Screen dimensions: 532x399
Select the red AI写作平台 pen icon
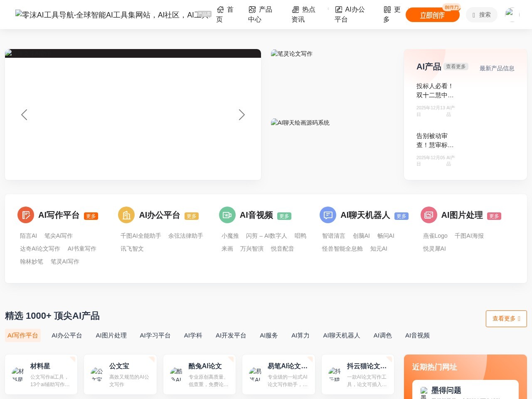tap(25, 215)
